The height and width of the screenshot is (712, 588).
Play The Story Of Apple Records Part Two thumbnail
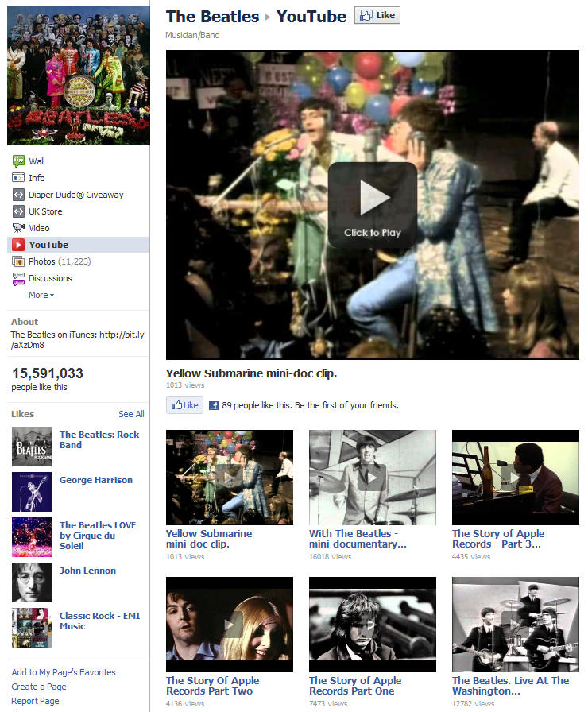click(x=230, y=625)
